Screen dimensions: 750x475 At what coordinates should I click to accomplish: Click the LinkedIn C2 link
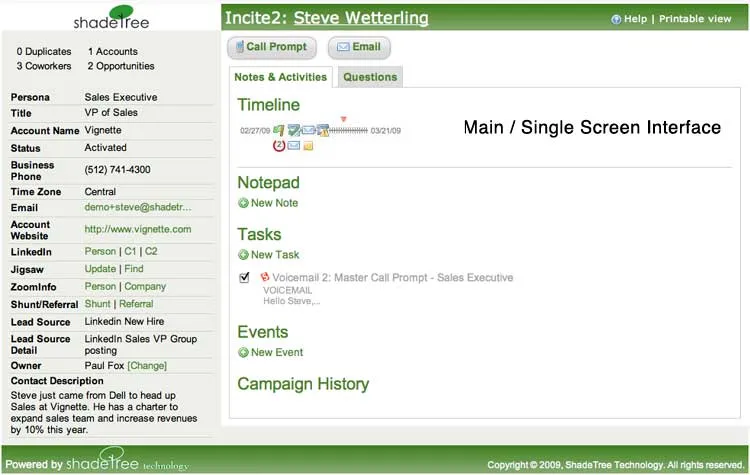point(151,251)
